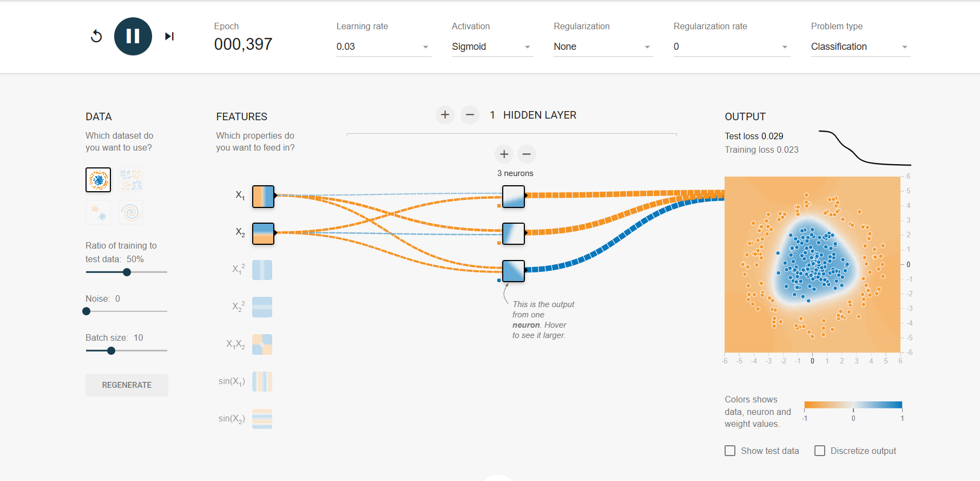The width and height of the screenshot is (980, 481).
Task: Click the Epoch counter 000,397
Action: click(x=243, y=44)
